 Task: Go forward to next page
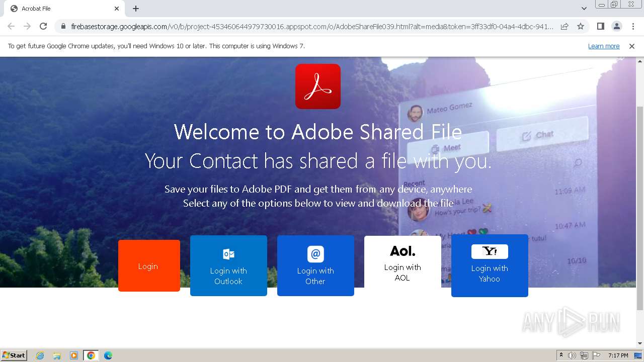click(27, 26)
